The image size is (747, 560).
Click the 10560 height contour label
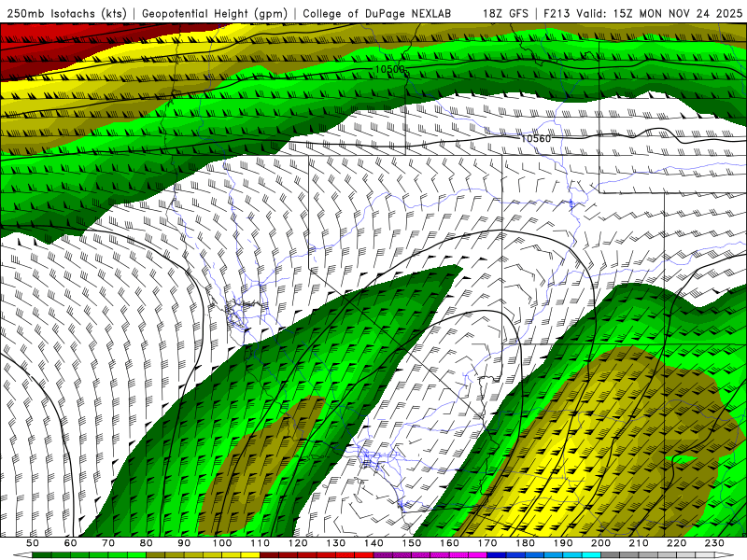(x=535, y=138)
